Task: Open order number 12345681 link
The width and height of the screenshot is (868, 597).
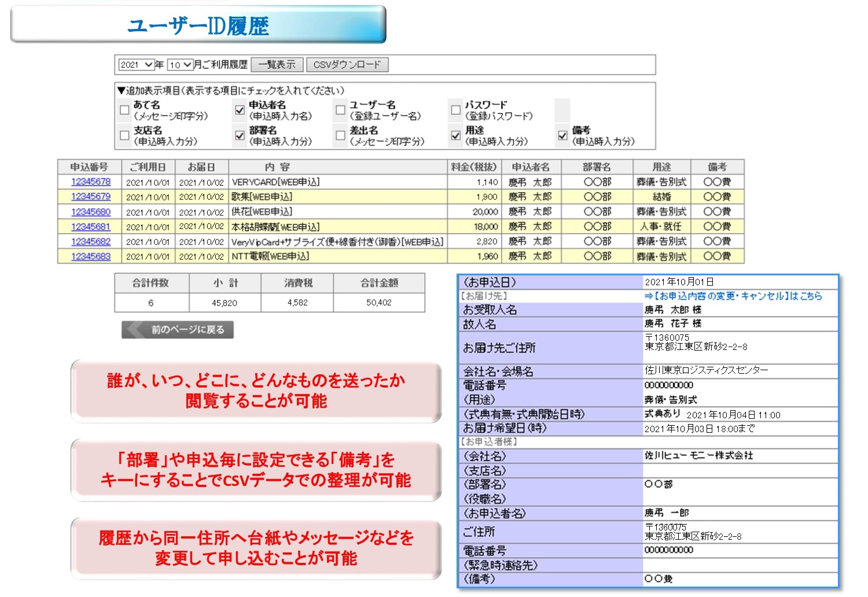Action: [91, 227]
